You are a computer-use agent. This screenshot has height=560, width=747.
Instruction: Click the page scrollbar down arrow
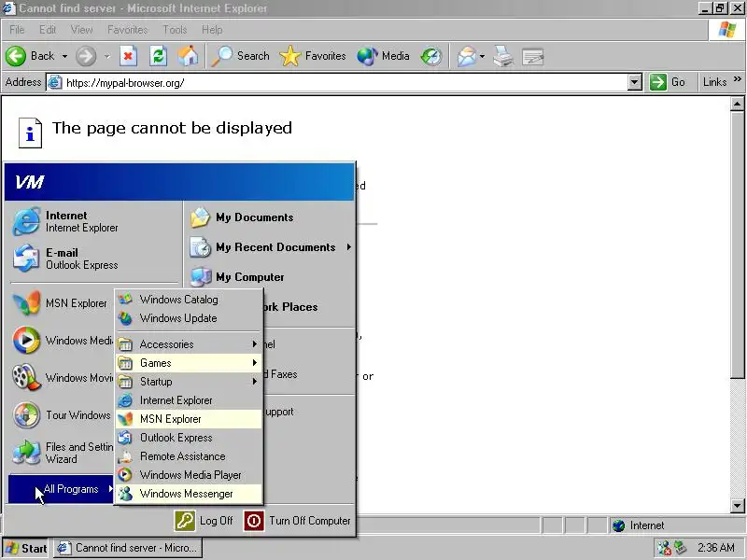[x=737, y=506]
